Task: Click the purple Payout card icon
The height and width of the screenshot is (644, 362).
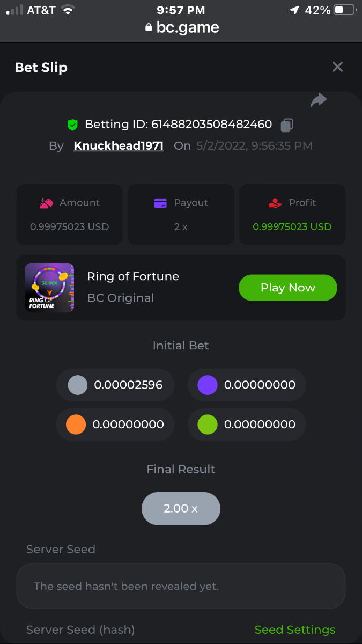Action: pos(160,203)
